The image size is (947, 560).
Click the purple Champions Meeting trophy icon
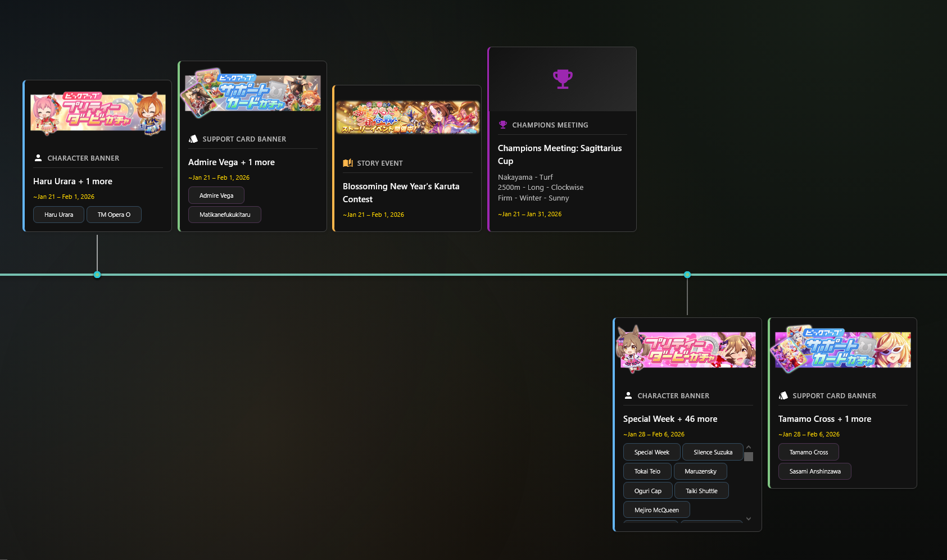563,79
